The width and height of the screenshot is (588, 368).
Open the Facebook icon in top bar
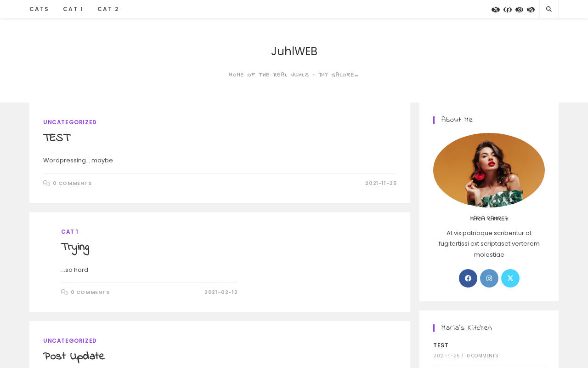508,10
